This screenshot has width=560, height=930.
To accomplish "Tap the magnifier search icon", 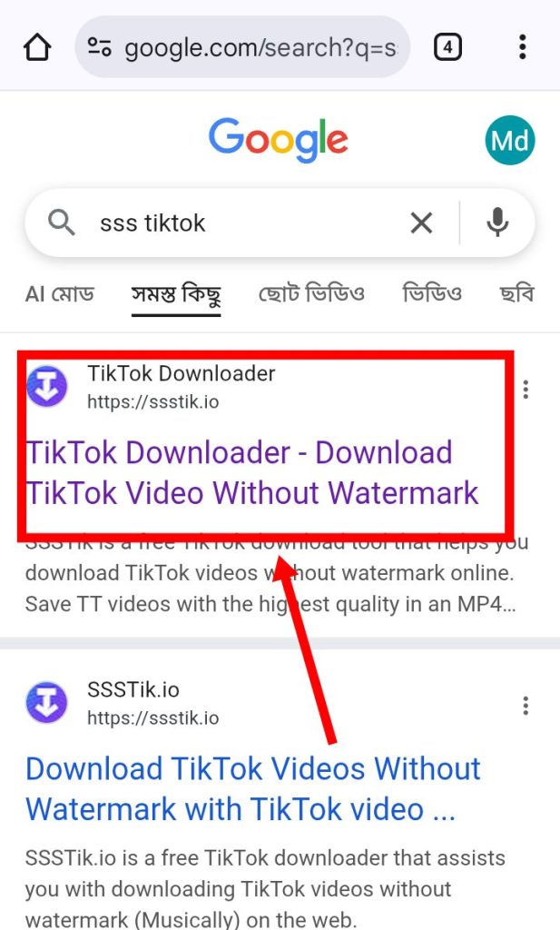I will (61, 223).
